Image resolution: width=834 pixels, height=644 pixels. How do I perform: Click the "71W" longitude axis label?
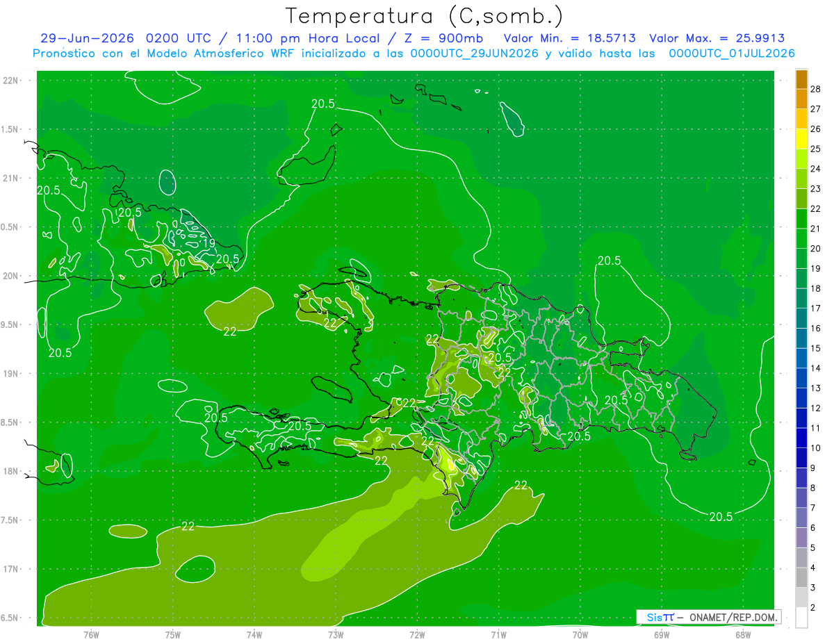point(498,634)
